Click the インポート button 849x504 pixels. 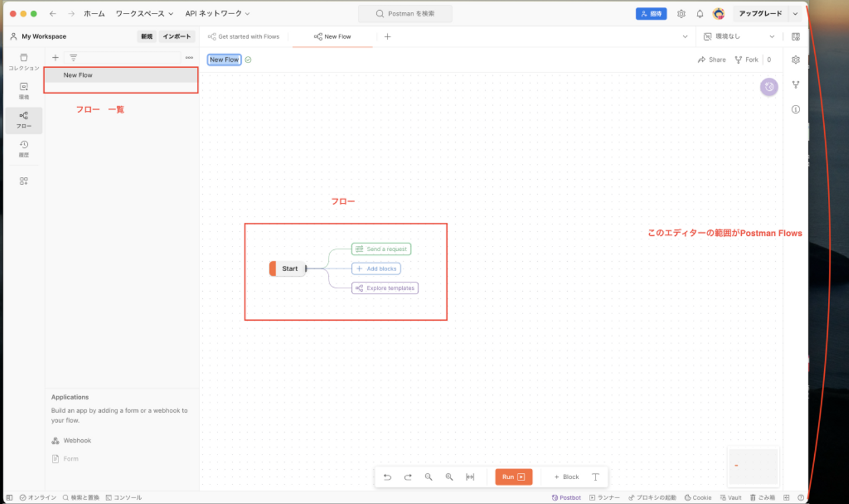tap(177, 37)
